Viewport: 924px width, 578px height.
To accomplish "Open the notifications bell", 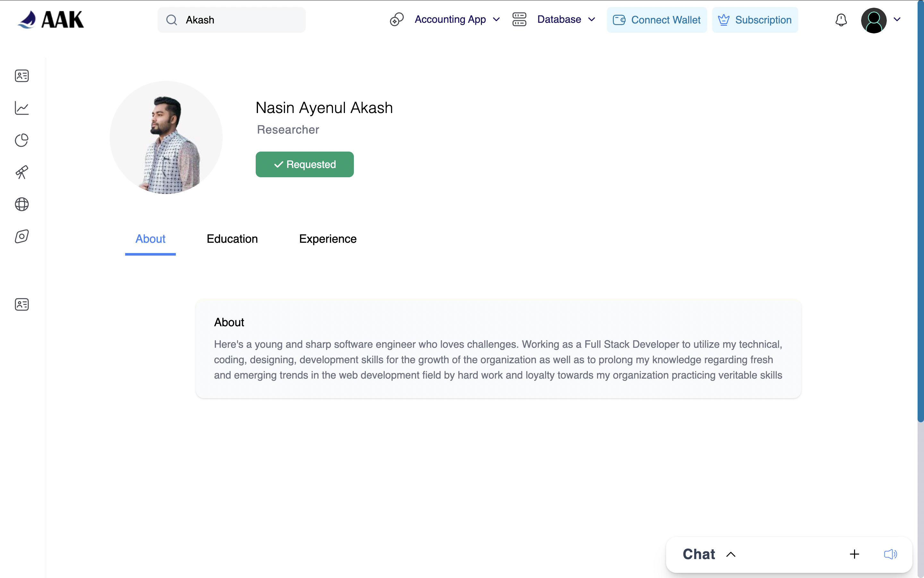I will pos(841,20).
